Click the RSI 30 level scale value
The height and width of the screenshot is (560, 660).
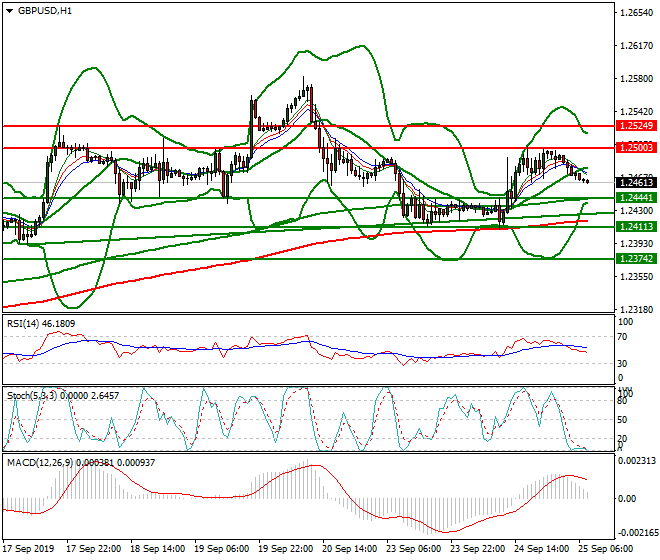pyautogui.click(x=622, y=363)
